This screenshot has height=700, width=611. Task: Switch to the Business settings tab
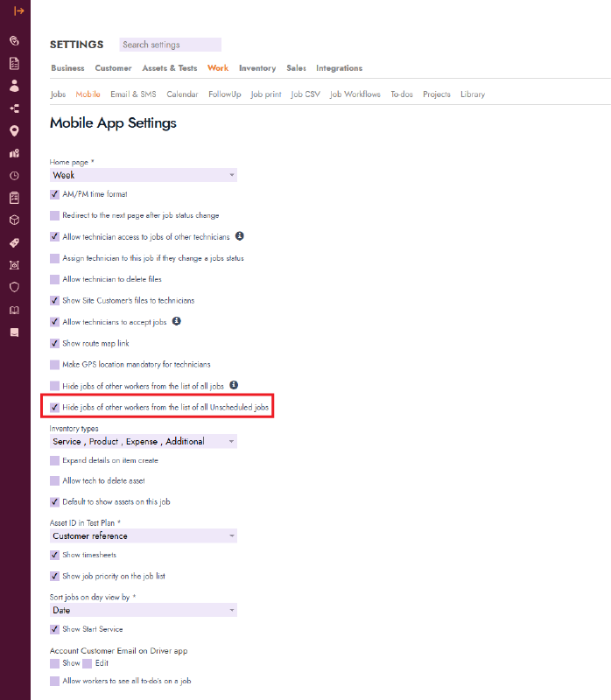point(67,68)
